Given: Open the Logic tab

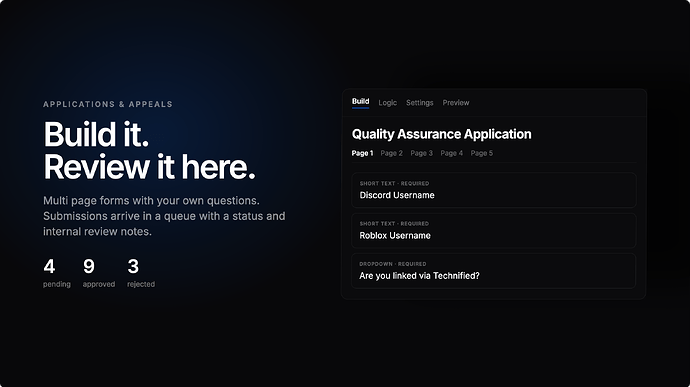Looking at the screenshot, I should (387, 103).
